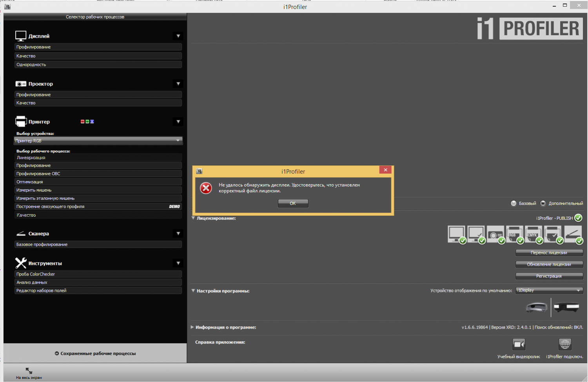The height and width of the screenshot is (382, 588).
Task: Select Измерить эталонную мишень workflow
Action: [x=98, y=198]
